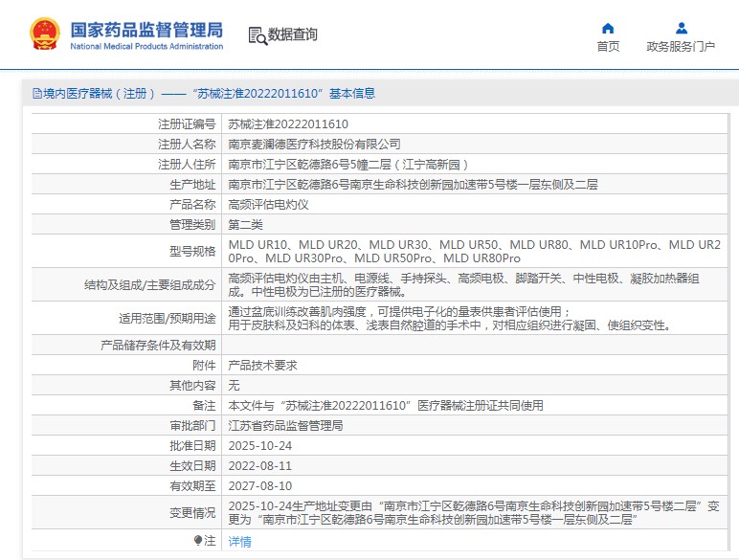The height and width of the screenshot is (560, 739).
Task: Open the 详情 details link
Action: (239, 542)
